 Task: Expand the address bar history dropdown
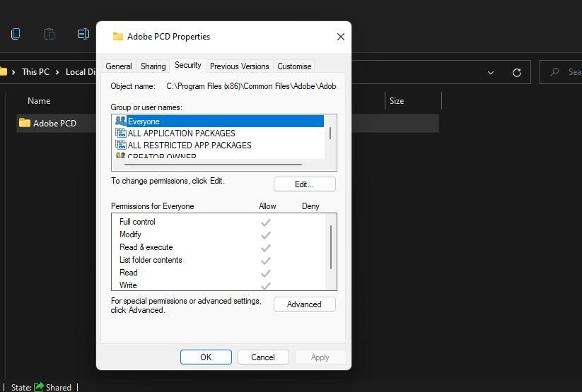coord(491,72)
